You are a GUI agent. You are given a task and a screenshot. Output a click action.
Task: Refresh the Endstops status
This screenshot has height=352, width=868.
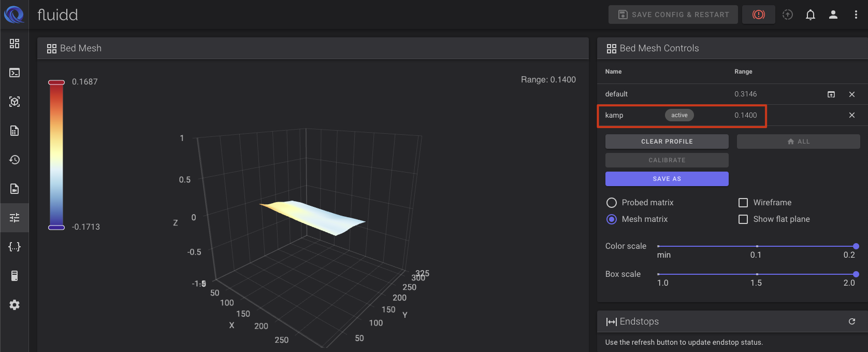pos(852,321)
